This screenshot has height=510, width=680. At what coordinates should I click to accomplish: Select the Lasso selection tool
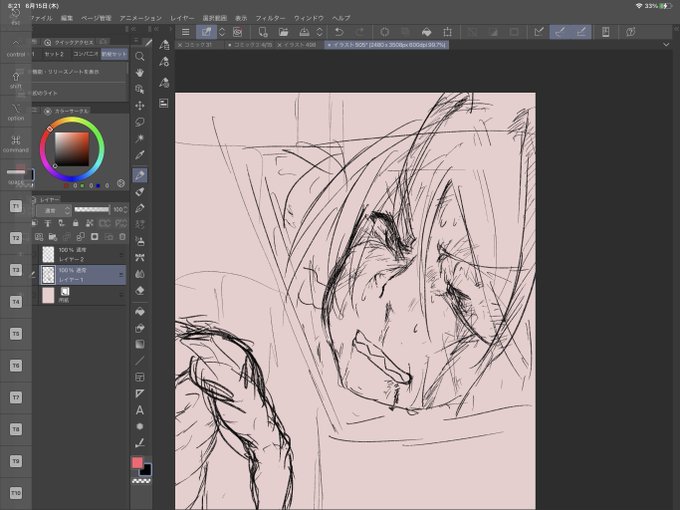(140, 122)
